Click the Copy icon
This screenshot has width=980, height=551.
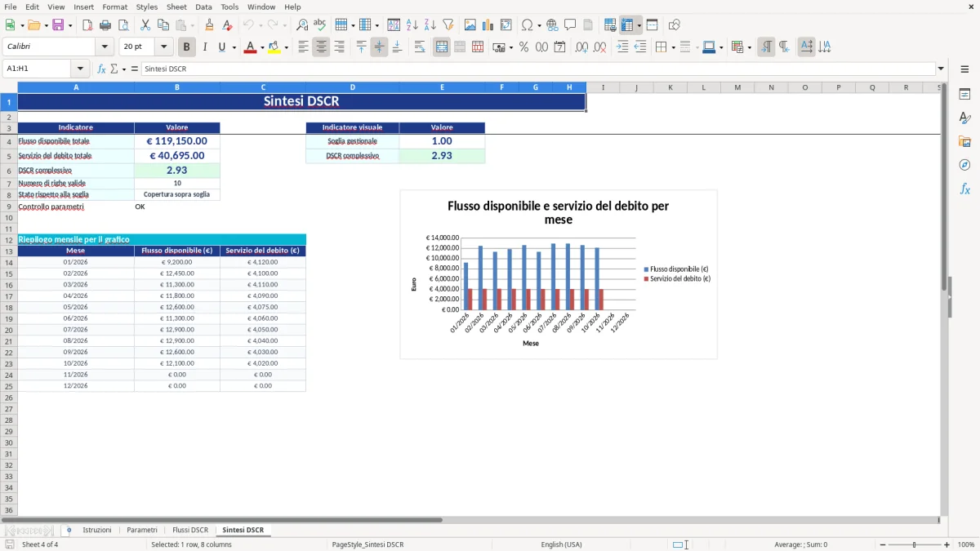[x=163, y=25]
